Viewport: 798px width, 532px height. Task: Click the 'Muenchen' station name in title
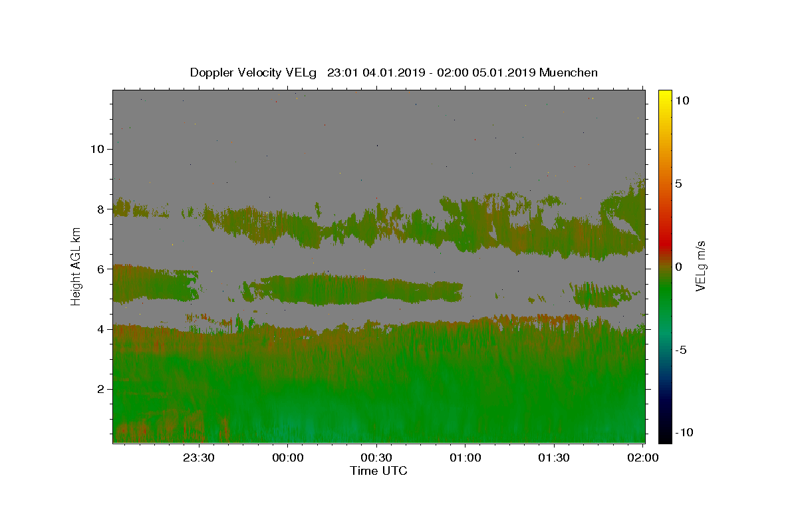(x=569, y=72)
